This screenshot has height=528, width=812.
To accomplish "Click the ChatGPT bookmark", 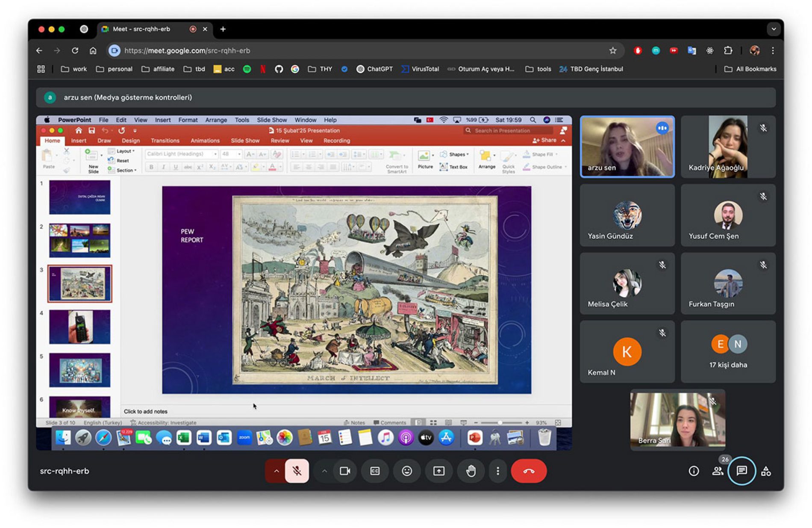I will tap(374, 69).
